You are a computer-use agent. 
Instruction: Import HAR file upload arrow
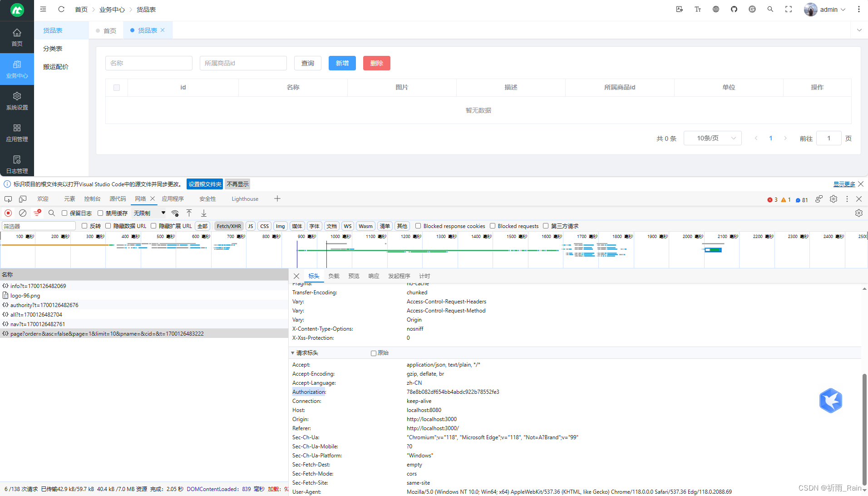pos(189,213)
